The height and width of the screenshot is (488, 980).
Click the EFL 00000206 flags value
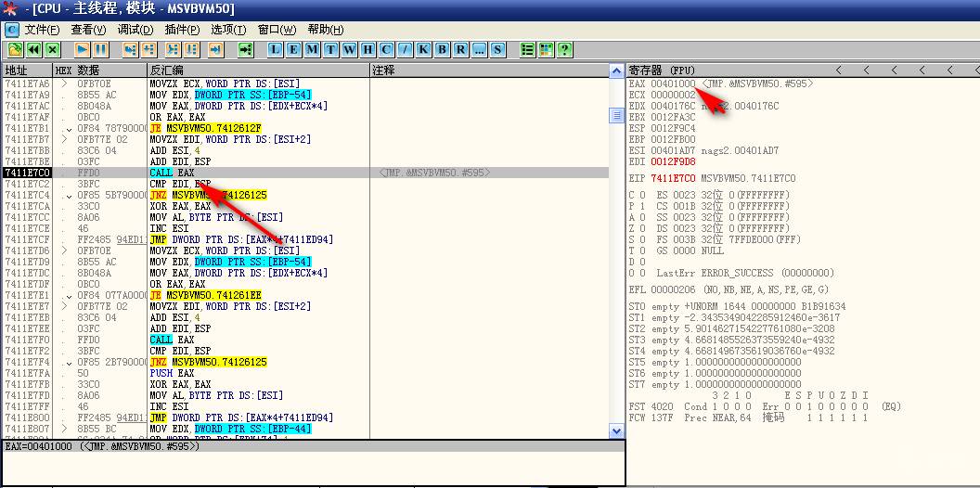click(x=673, y=290)
